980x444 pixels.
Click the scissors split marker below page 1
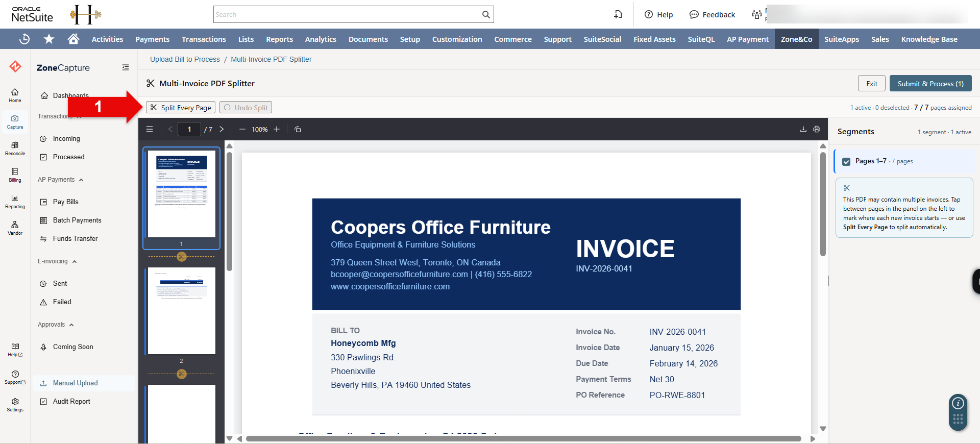(x=181, y=257)
